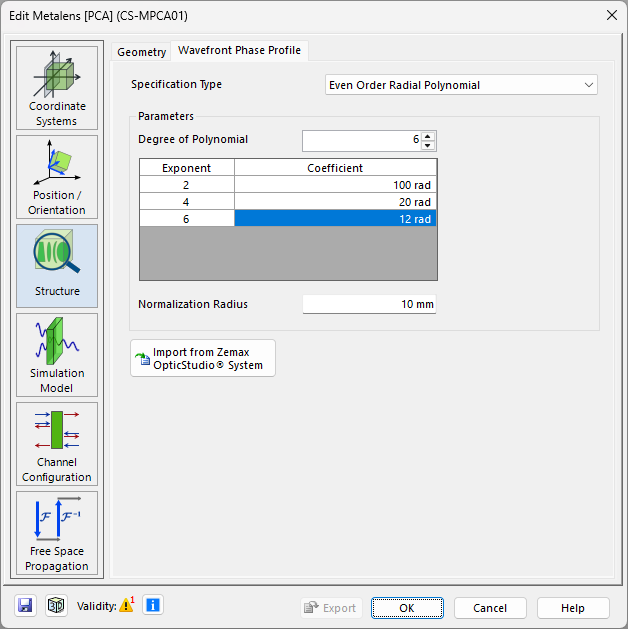Increase Degree of Polynomial with up arrow
This screenshot has height=629, width=628.
[x=427, y=136]
